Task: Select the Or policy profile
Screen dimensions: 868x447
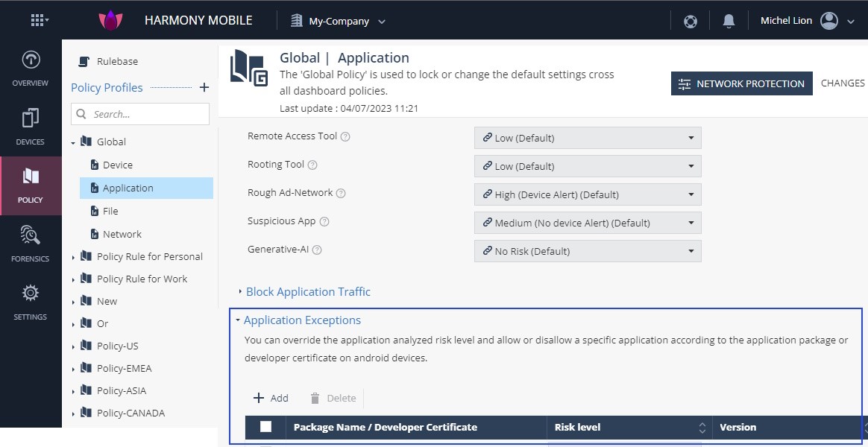Action: 102,323
